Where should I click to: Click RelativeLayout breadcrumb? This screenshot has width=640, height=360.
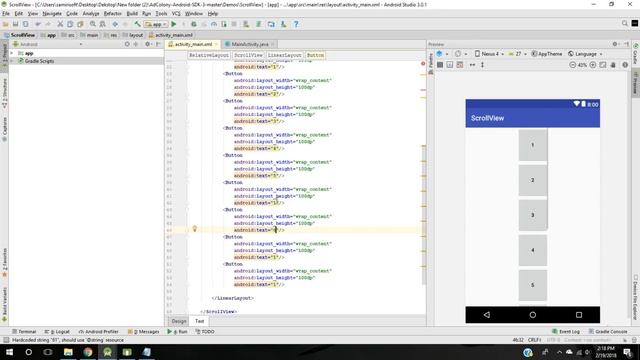209,55
